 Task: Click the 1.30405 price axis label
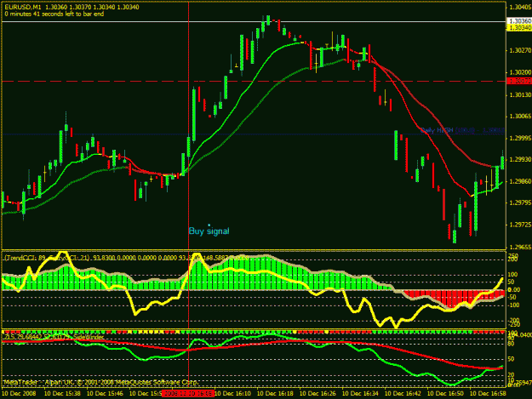click(x=520, y=7)
